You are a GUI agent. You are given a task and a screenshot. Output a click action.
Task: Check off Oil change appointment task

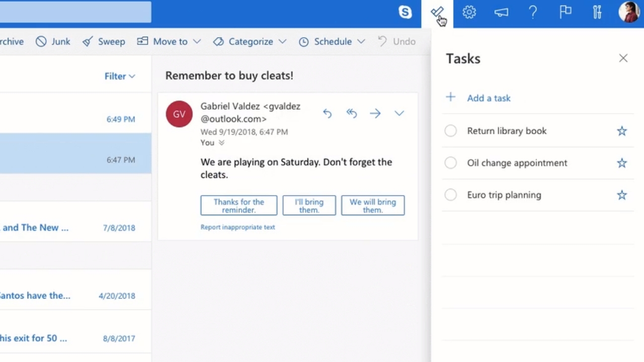click(450, 163)
